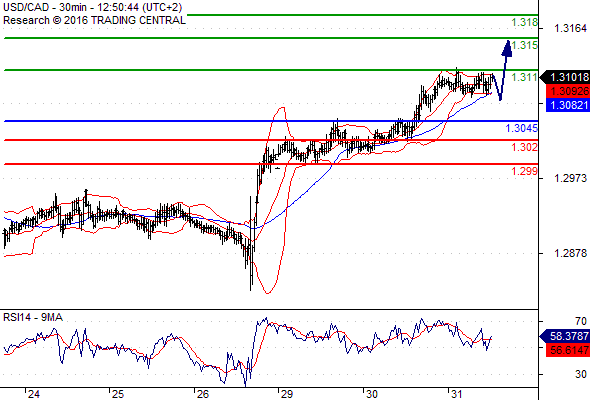Click the red RSI MA tag 56.6147

568,350
